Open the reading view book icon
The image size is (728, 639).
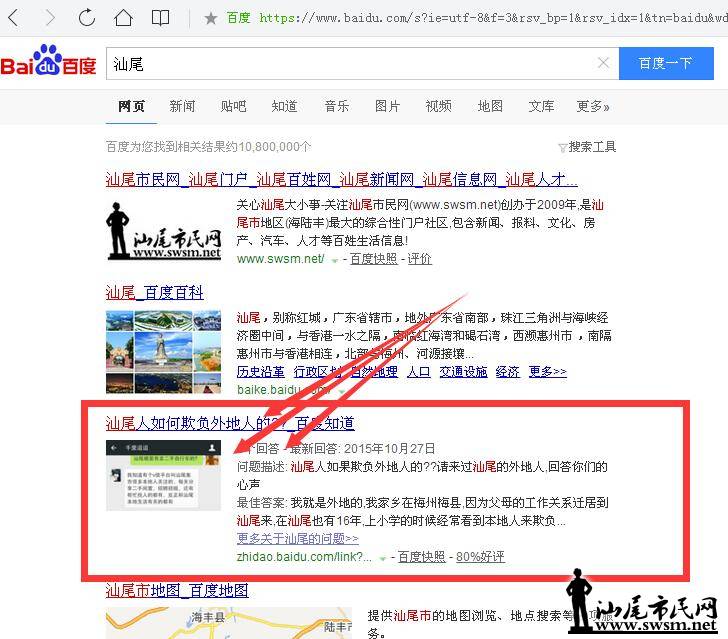[x=160, y=18]
